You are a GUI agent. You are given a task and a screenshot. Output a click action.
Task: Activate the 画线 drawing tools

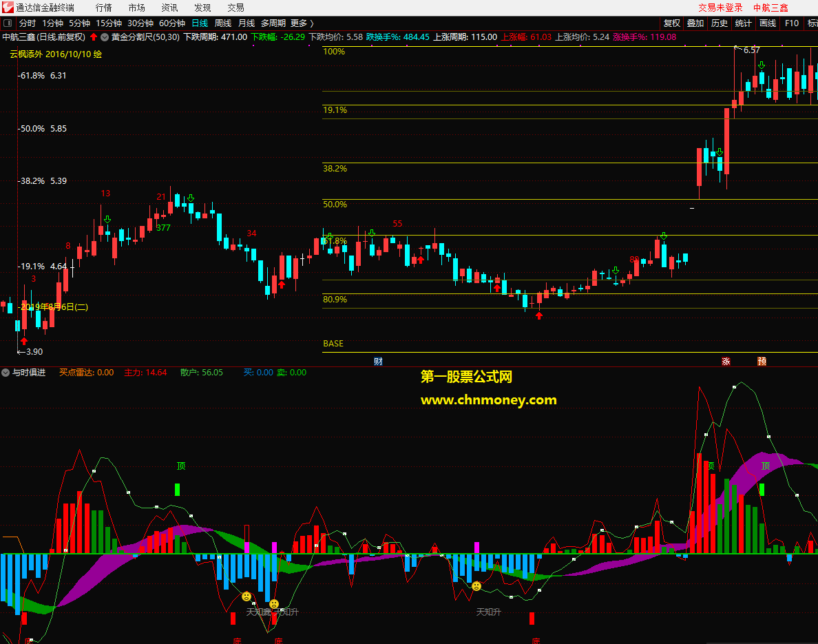point(768,23)
